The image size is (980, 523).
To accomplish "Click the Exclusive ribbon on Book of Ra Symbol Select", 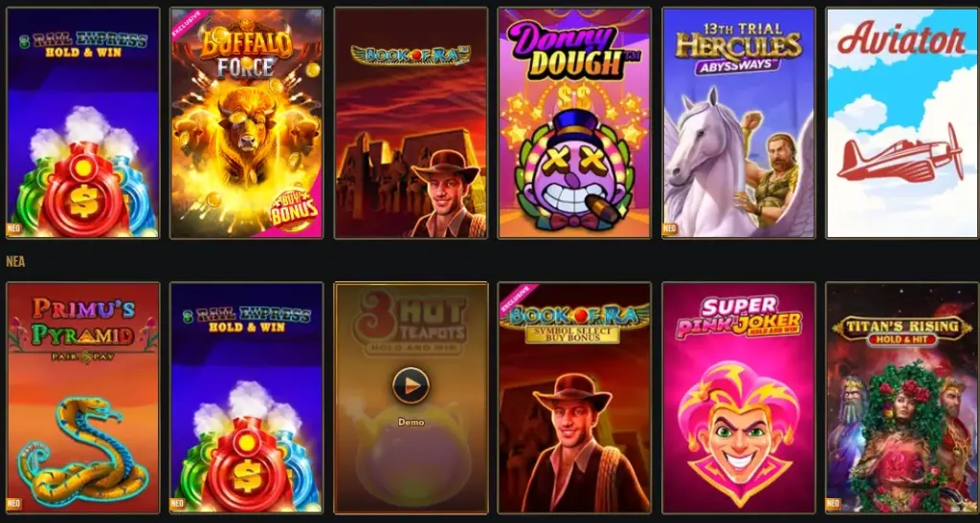I will pyautogui.click(x=516, y=299).
